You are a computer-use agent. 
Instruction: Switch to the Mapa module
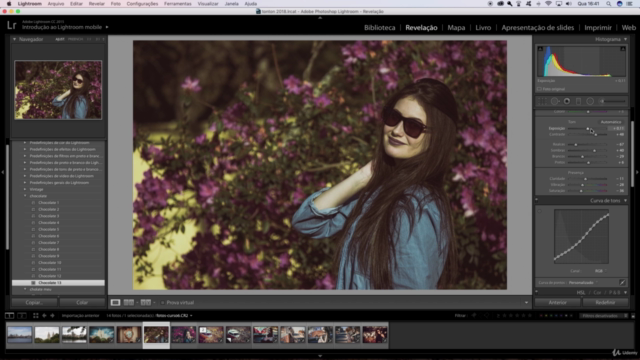click(x=456, y=27)
